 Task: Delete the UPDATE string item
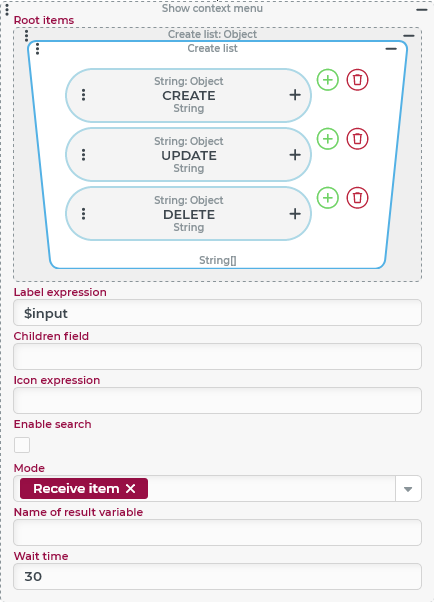click(358, 139)
